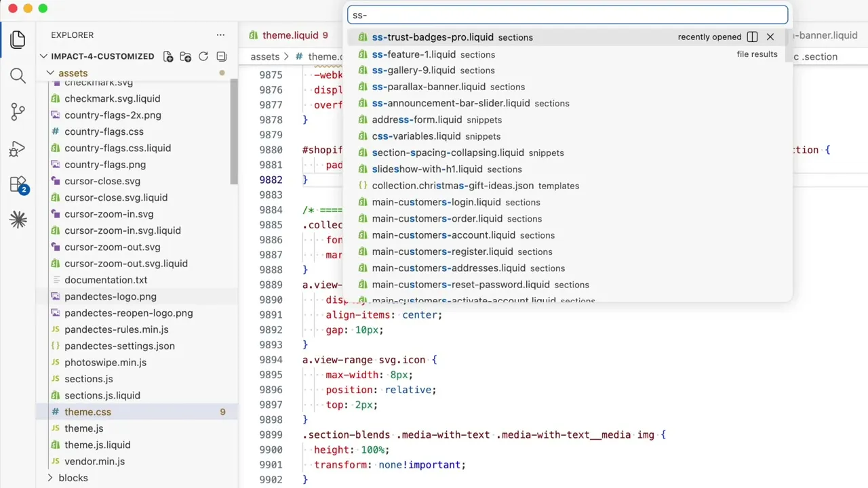Open cursor-close.svg in Explorer

click(x=102, y=181)
